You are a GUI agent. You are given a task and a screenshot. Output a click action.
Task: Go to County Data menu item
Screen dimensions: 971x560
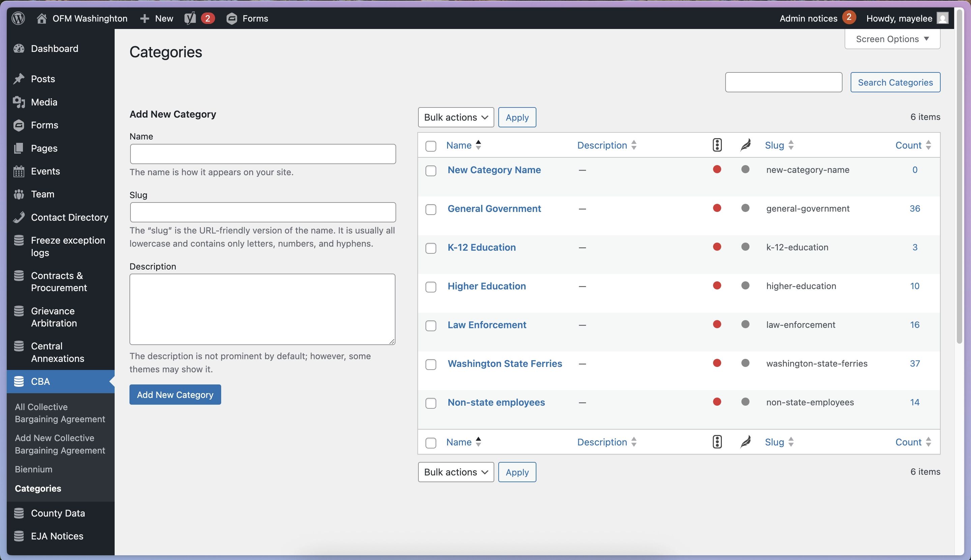click(x=58, y=513)
